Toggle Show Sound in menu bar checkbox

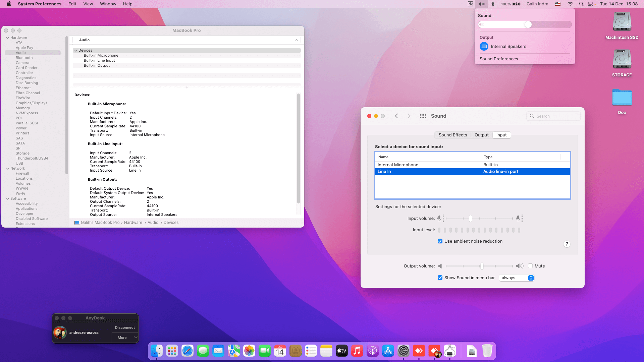440,278
